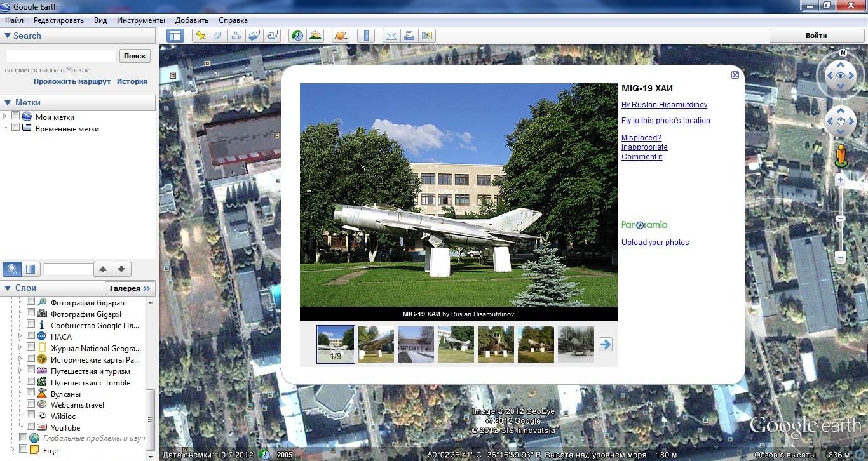Viewport: 868px width, 461px height.
Task: Check the Вулканы layer checkbox
Action: [x=31, y=394]
